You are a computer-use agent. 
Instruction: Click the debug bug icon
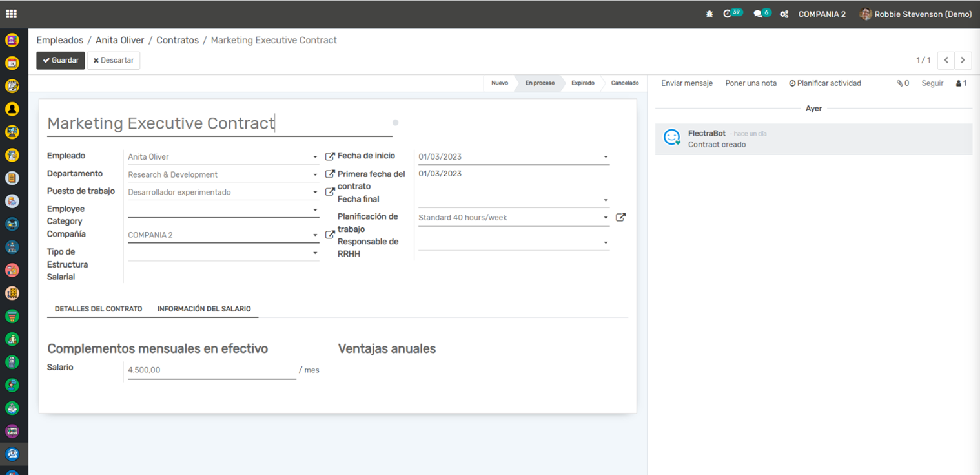click(x=709, y=14)
